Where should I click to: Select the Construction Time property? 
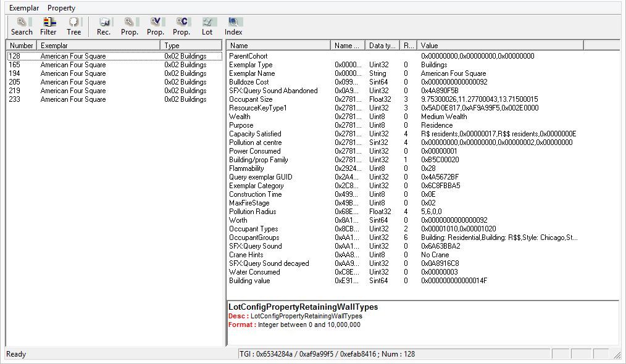255,194
